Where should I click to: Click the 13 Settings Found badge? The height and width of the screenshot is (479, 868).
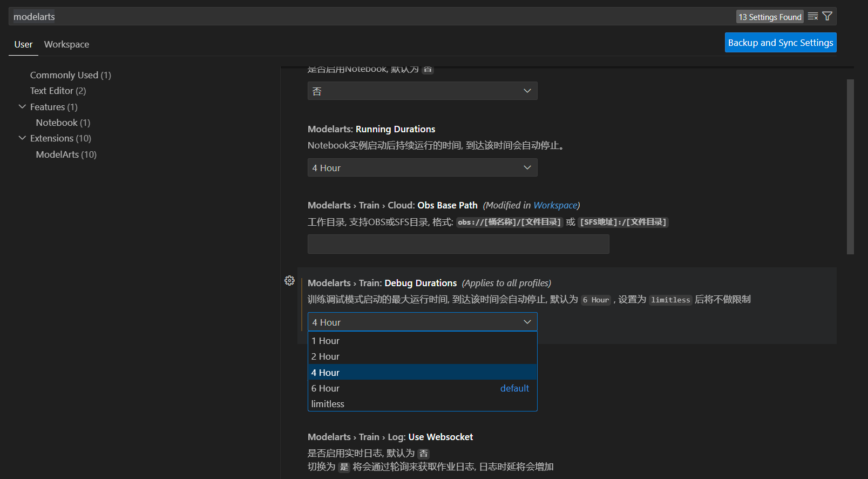pyautogui.click(x=770, y=17)
